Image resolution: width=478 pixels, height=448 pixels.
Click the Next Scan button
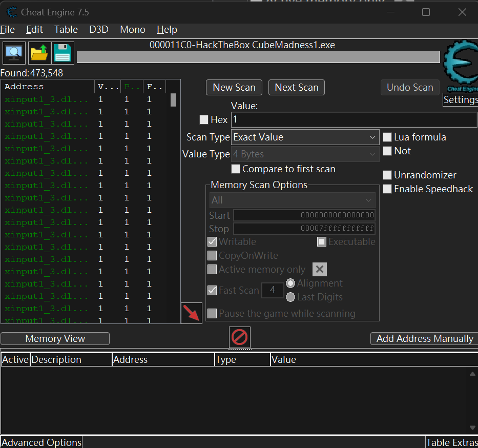pyautogui.click(x=297, y=88)
